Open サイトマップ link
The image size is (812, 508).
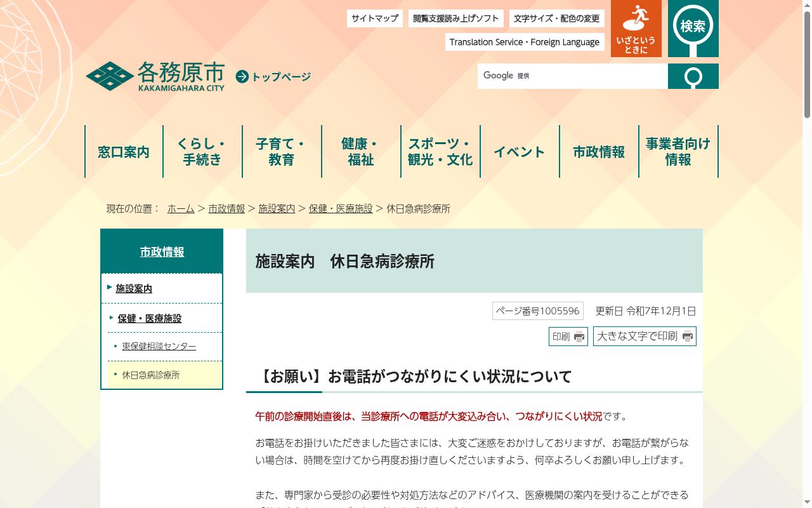(375, 18)
